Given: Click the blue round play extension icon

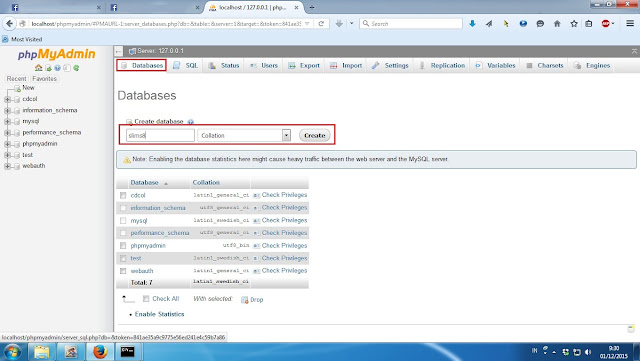Looking at the screenshot, I should 523,24.
